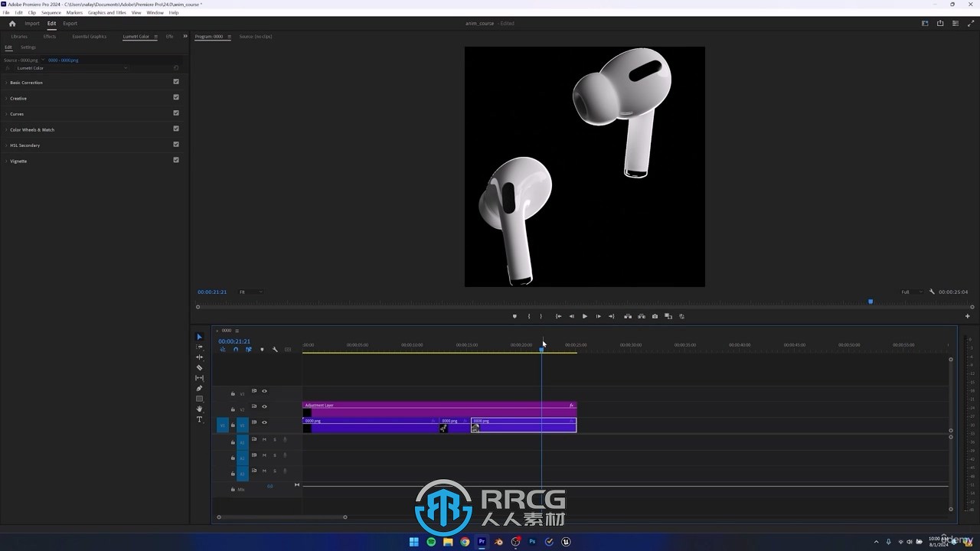The width and height of the screenshot is (980, 551).
Task: Go to the Home screen
Action: (x=11, y=23)
